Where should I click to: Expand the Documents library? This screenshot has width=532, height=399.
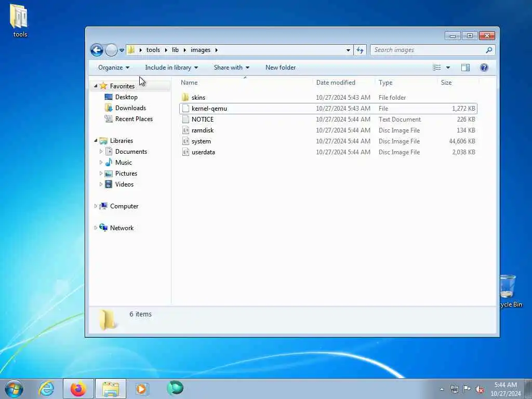pyautogui.click(x=101, y=151)
